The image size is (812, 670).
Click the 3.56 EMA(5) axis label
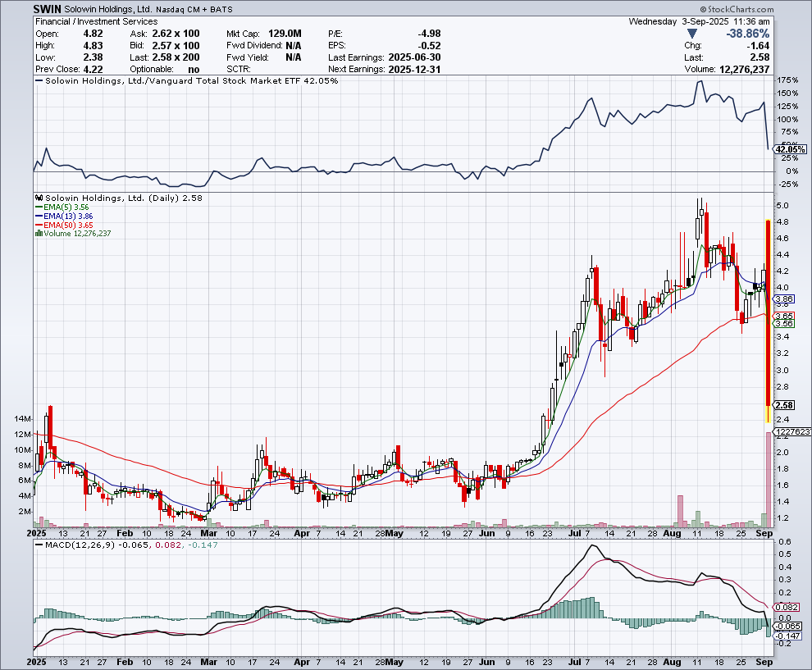click(784, 324)
